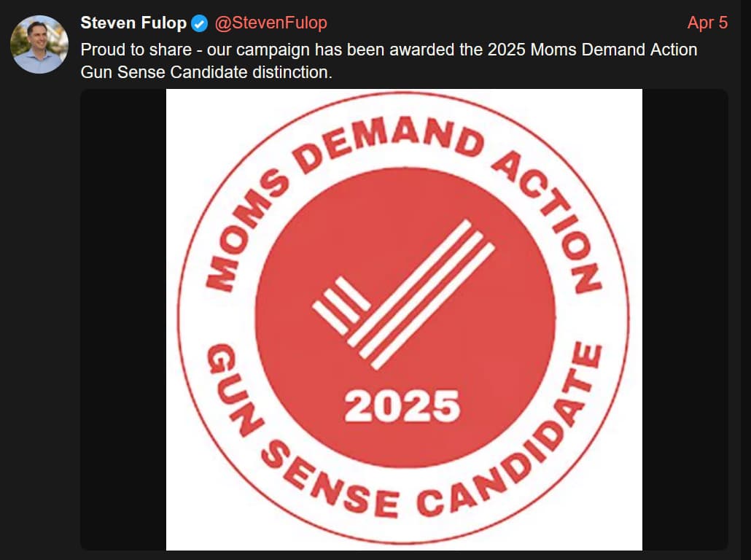Click the striped checkmark logo in badge
The image size is (751, 560).
coord(404,295)
